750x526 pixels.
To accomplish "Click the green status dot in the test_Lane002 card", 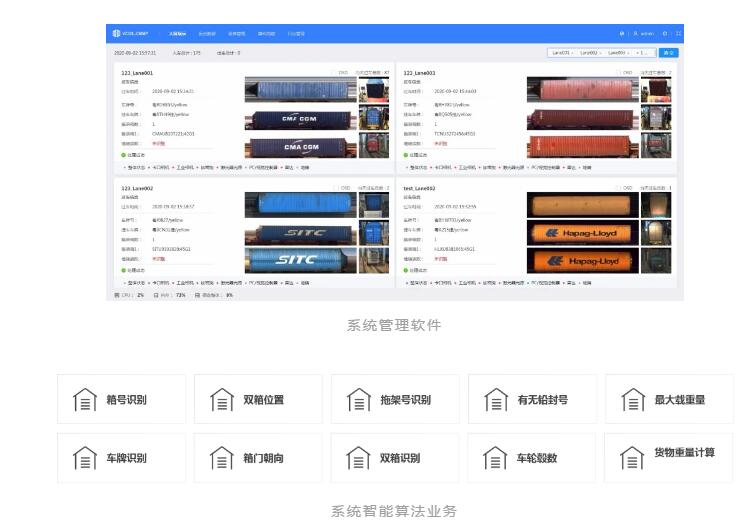I will pos(406,270).
